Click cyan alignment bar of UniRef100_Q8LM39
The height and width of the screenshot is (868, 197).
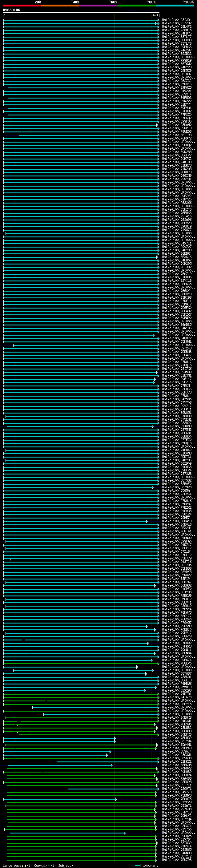click(60, 738)
